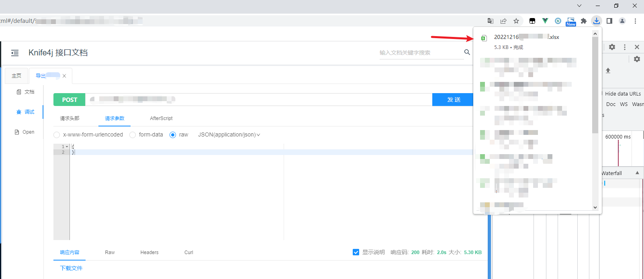Click the black square extension icon
Viewport: 644px width, 279px height.
[x=532, y=21]
